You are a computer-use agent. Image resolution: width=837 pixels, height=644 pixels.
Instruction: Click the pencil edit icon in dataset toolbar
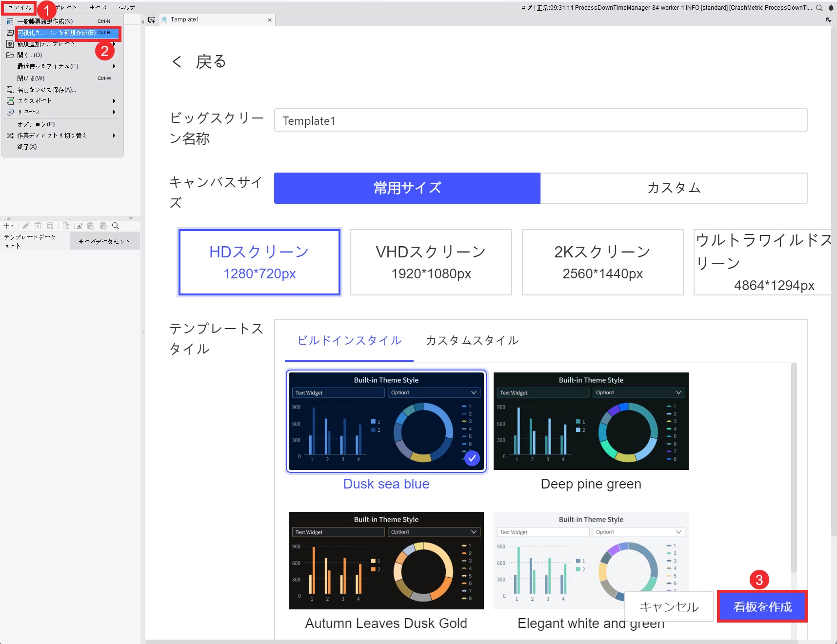26,226
